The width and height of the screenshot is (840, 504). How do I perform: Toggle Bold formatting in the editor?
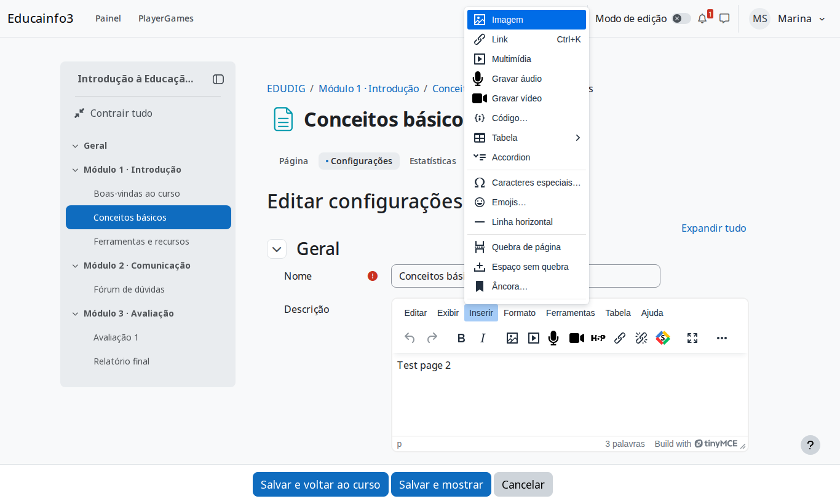click(461, 338)
